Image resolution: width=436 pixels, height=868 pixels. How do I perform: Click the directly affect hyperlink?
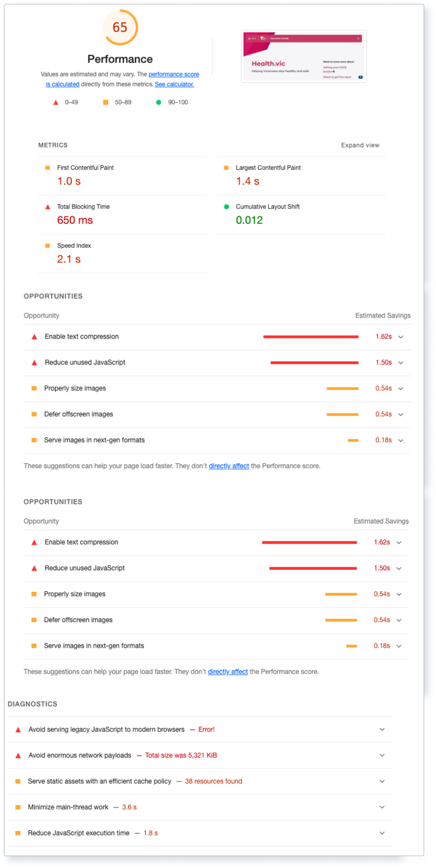[229, 466]
